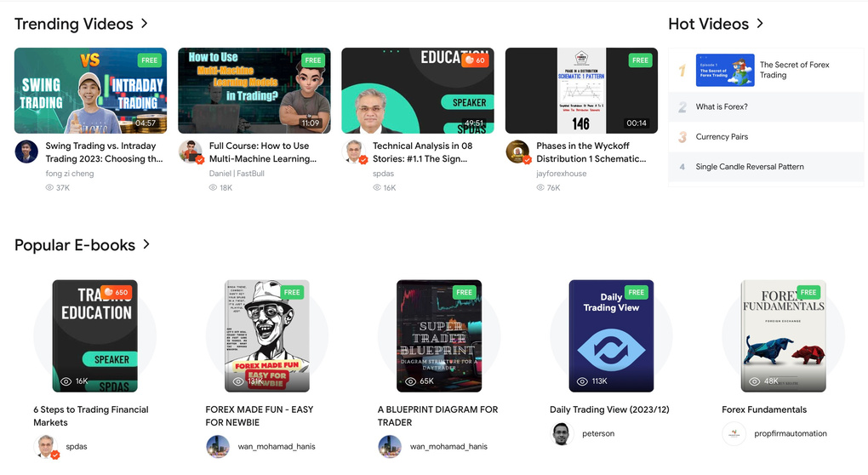Image resolution: width=868 pixels, height=475 pixels.
Task: Open the wan_mohamad_hanis name under FOREX MADE FUN
Action: click(x=277, y=446)
